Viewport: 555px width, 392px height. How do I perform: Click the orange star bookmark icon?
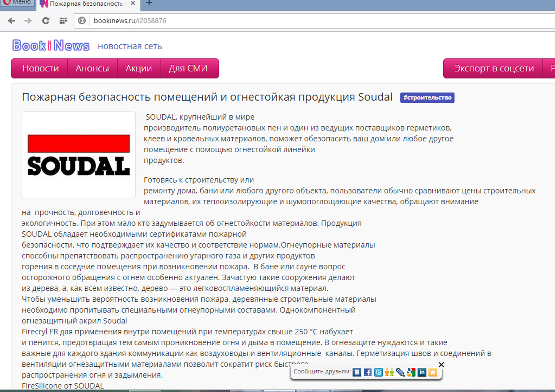433,372
